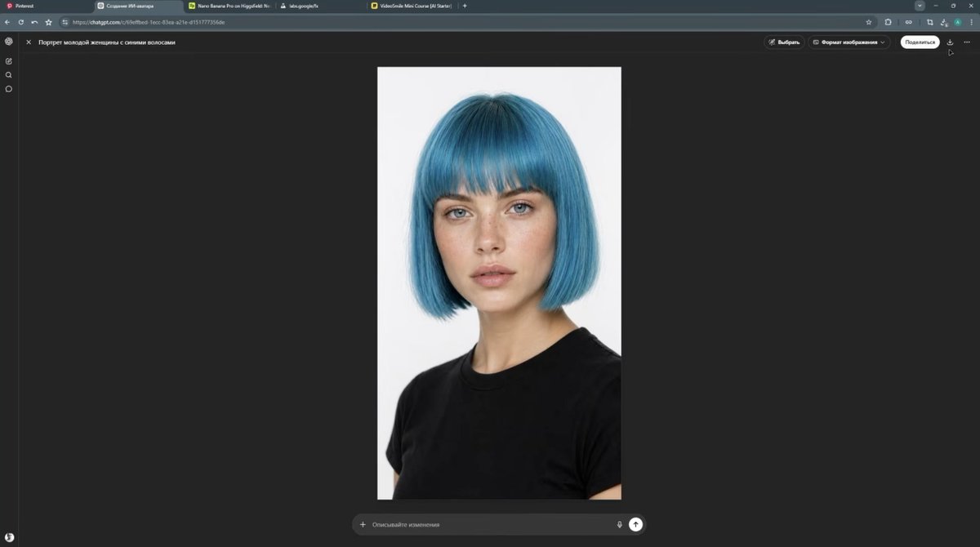The height and width of the screenshot is (547, 980).
Task: Bookmark this page with the star icon
Action: [x=869, y=22]
